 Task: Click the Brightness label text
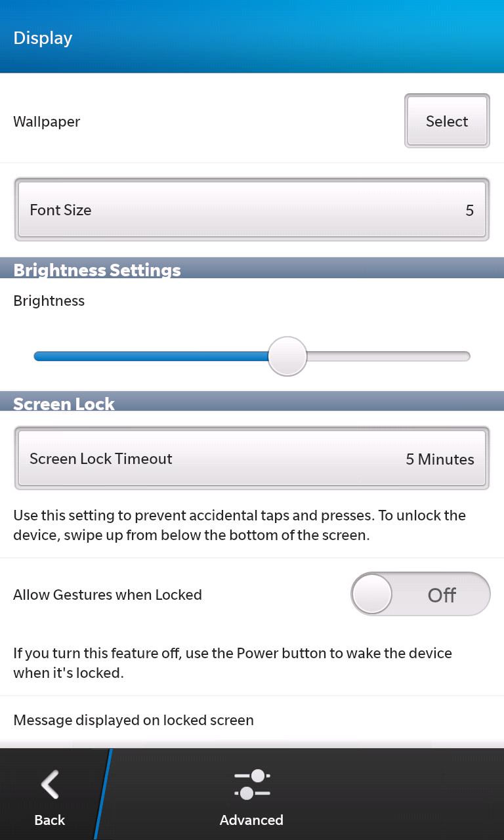pos(49,301)
